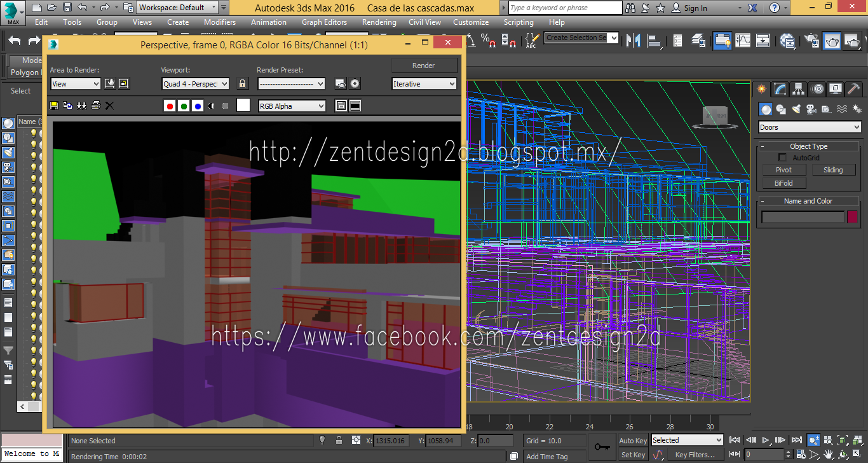Open the Workspace: Default dropdown

(177, 8)
